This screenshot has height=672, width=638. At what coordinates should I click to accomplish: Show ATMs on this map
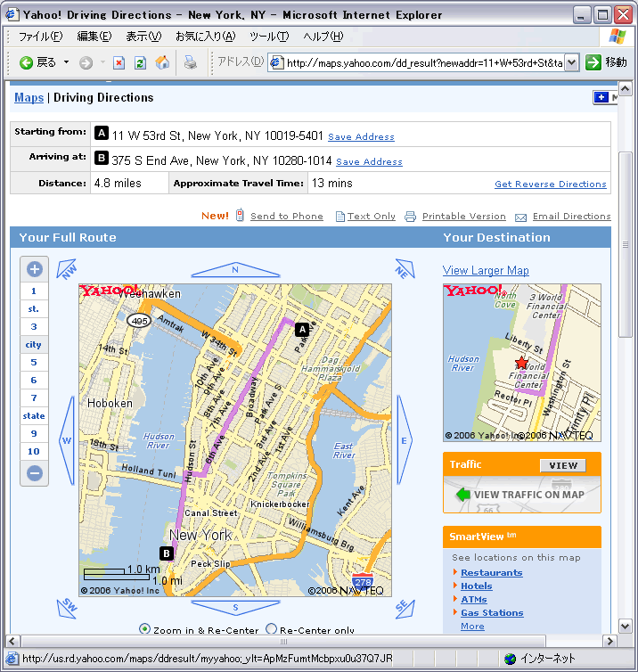474,600
